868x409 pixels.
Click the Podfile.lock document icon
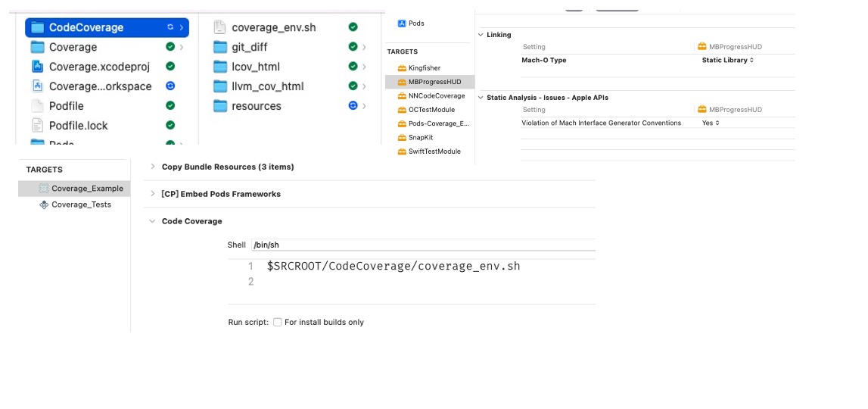(37, 125)
